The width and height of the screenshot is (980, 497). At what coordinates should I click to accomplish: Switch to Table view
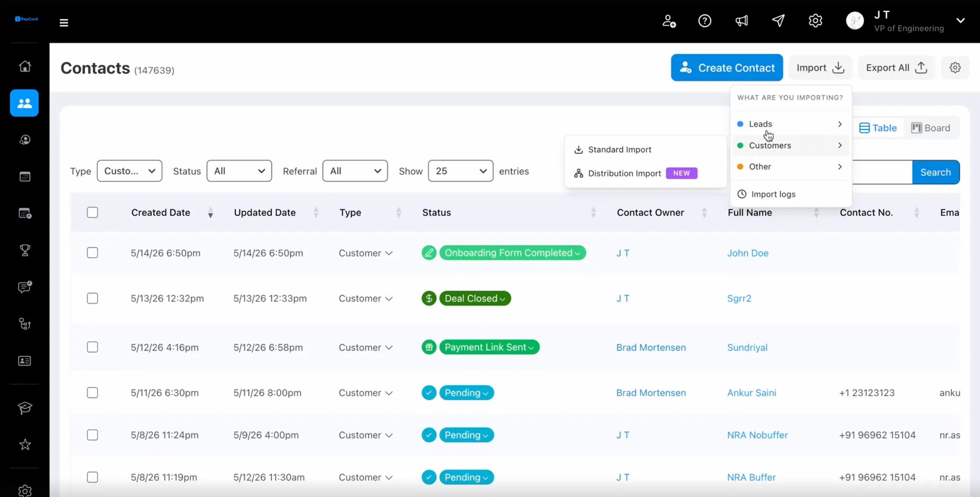pyautogui.click(x=878, y=128)
